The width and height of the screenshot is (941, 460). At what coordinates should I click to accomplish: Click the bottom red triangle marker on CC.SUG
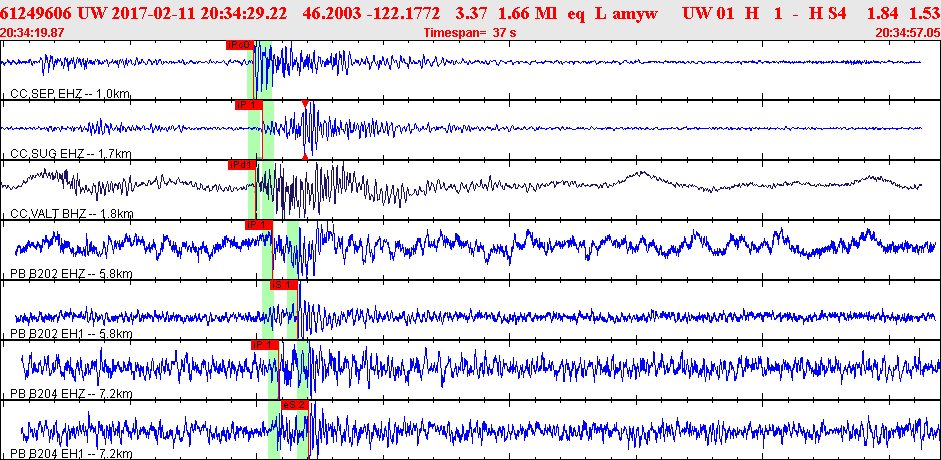tap(305, 156)
